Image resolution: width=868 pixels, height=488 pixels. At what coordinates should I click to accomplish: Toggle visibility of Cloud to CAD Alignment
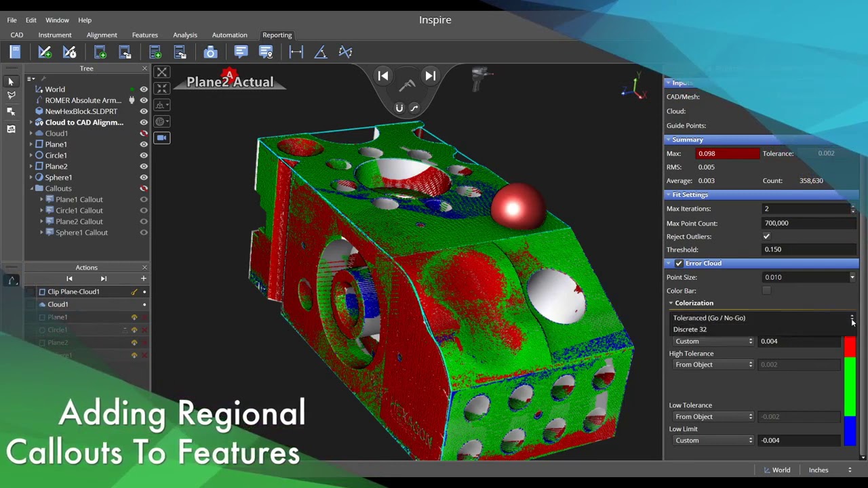(144, 123)
